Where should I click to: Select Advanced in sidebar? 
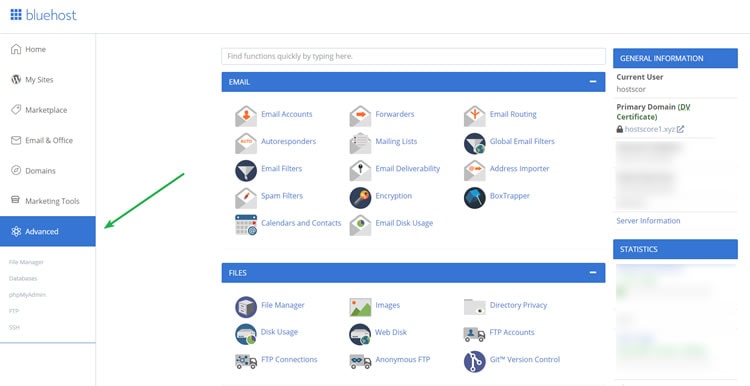point(47,232)
